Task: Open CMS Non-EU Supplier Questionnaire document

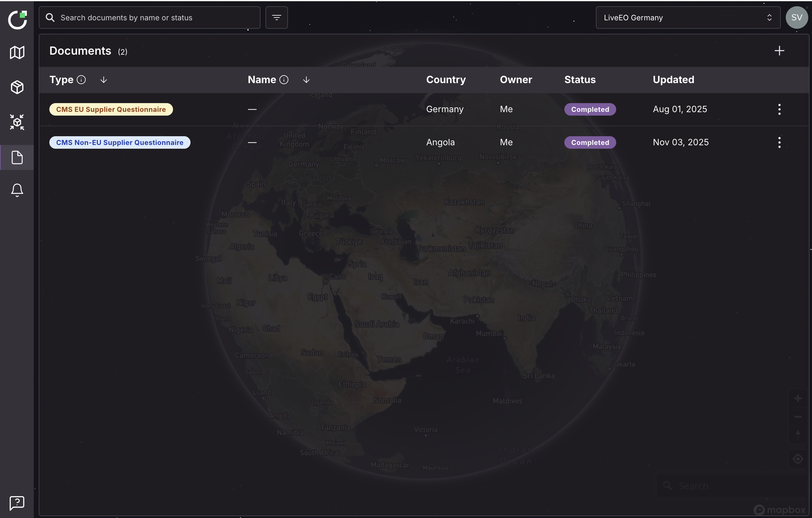Action: click(x=120, y=142)
